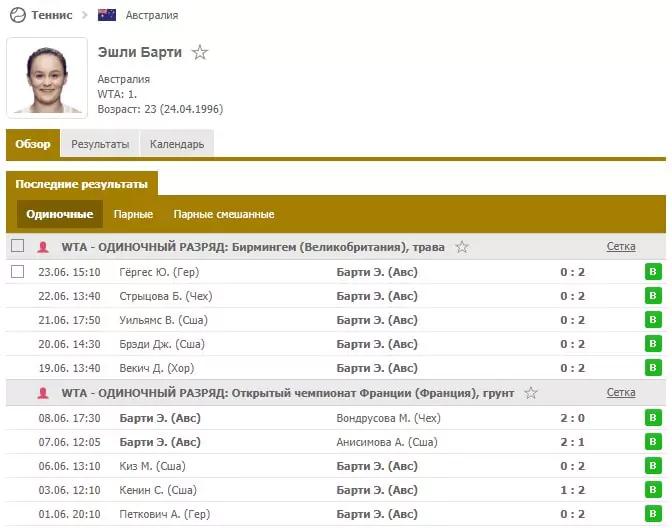Click green В badge for Брэди match
The height and width of the screenshot is (528, 672).
(x=653, y=344)
